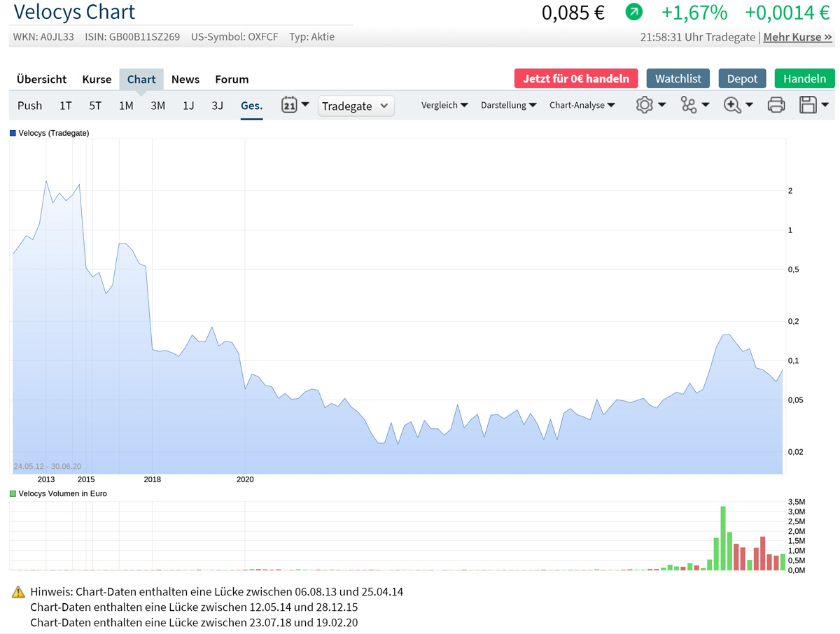Click the tallest green volume bar

pos(723,538)
